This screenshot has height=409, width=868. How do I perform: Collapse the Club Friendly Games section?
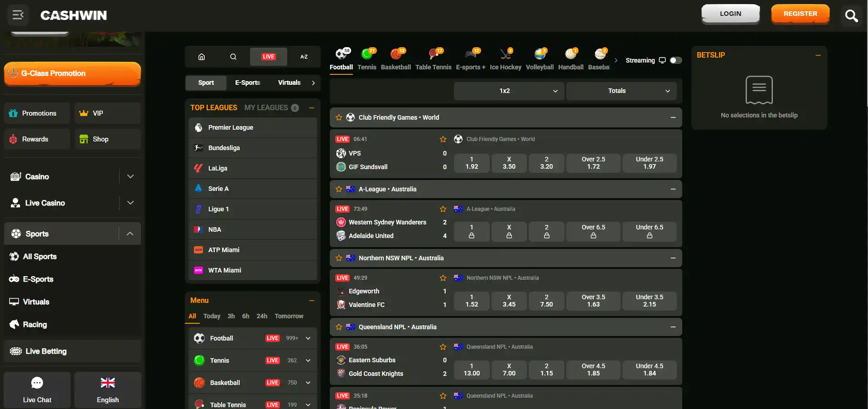click(x=673, y=117)
